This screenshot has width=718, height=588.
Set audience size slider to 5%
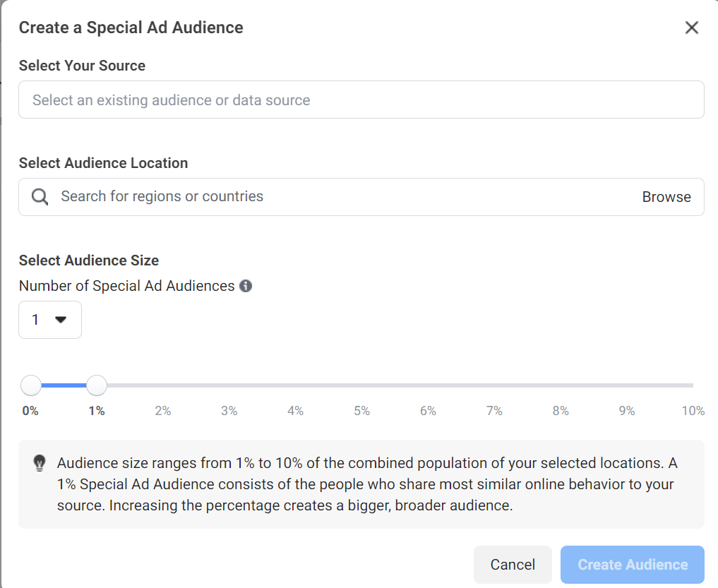tap(361, 385)
